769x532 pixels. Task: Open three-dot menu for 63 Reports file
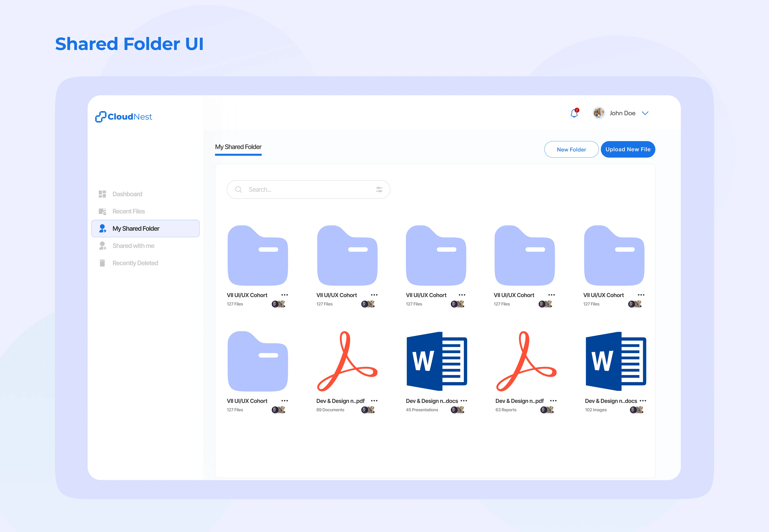[553, 401]
